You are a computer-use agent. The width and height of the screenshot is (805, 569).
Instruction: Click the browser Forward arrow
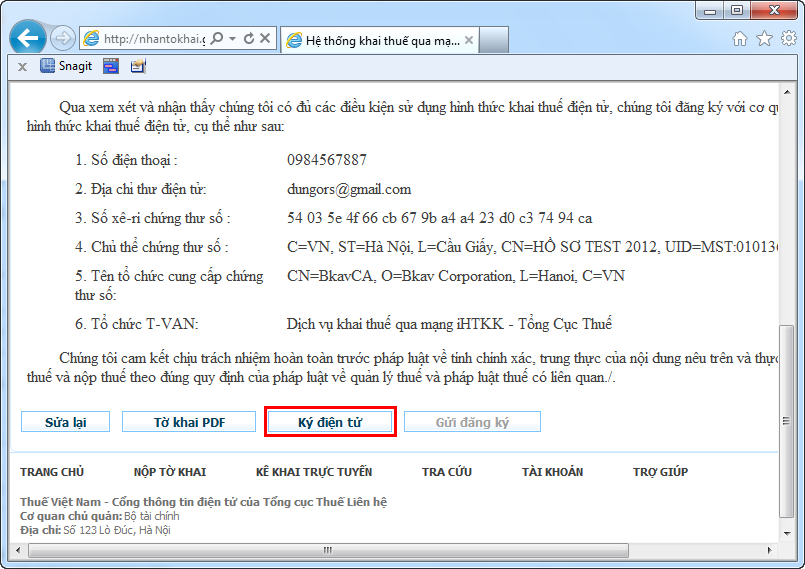click(x=63, y=39)
